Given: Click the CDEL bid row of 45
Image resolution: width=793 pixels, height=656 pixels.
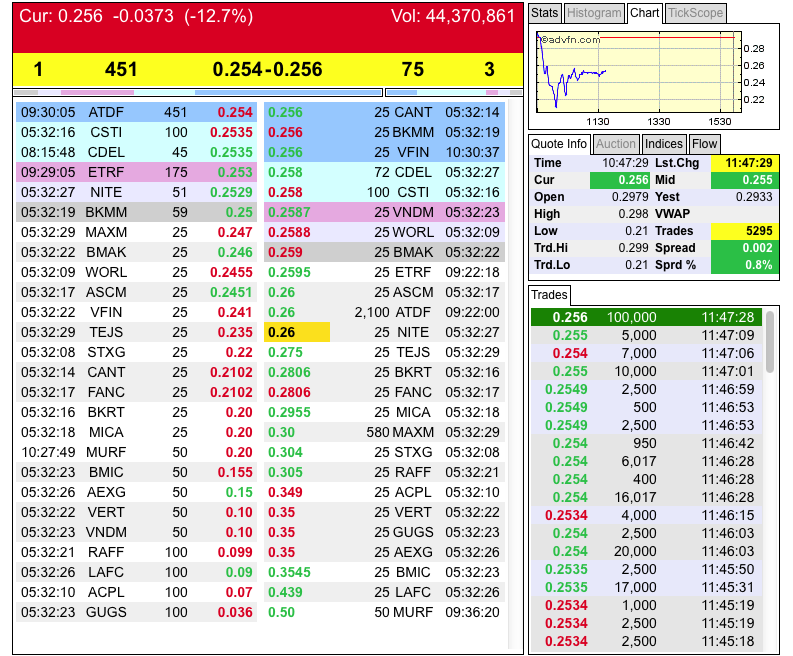Looking at the screenshot, I should click(x=137, y=152).
